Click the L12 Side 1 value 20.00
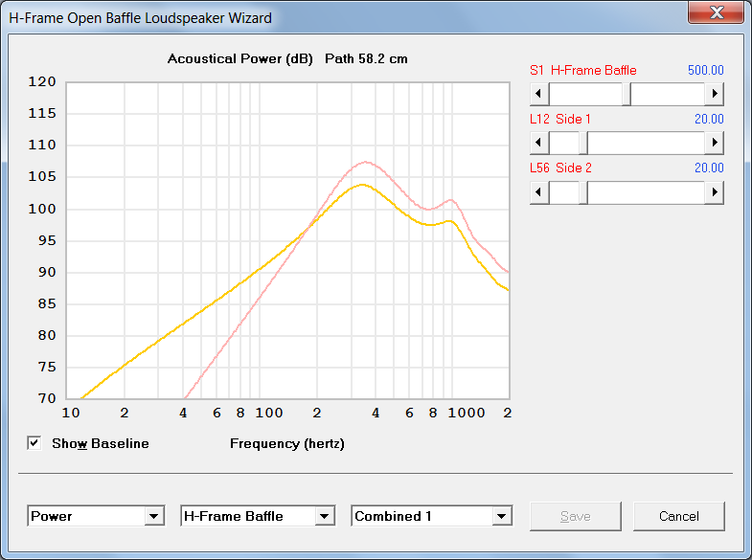 [709, 120]
